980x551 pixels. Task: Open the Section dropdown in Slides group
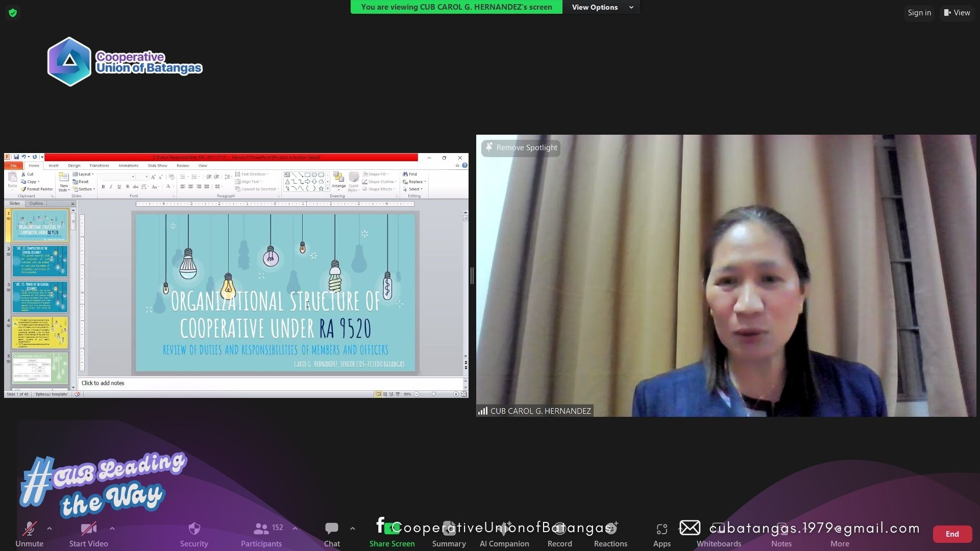click(84, 189)
